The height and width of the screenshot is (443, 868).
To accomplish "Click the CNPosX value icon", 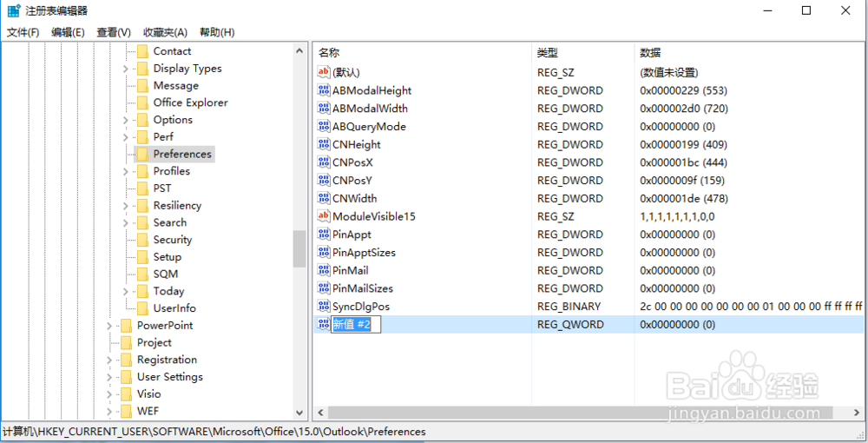I will tap(324, 162).
